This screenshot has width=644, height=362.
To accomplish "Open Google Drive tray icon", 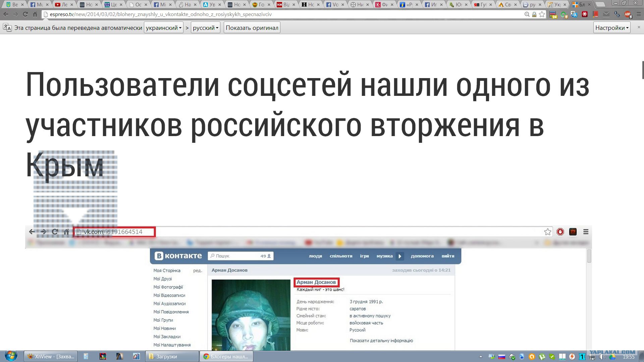I will (612, 357).
